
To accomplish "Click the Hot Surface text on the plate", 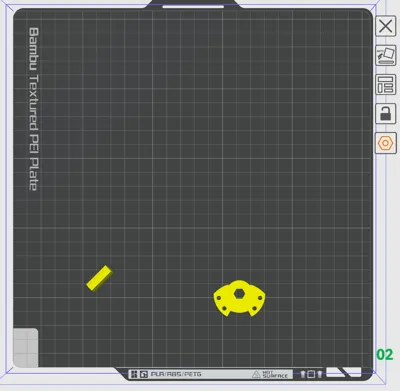I will (275, 374).
